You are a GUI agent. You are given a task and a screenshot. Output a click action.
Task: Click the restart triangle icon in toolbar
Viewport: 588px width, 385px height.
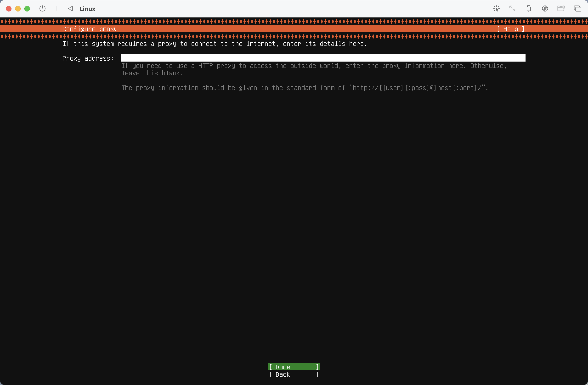[x=71, y=9]
